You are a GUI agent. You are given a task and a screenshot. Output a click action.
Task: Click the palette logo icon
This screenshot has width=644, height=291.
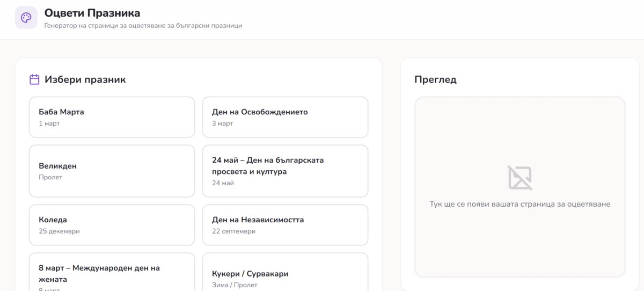(x=26, y=18)
